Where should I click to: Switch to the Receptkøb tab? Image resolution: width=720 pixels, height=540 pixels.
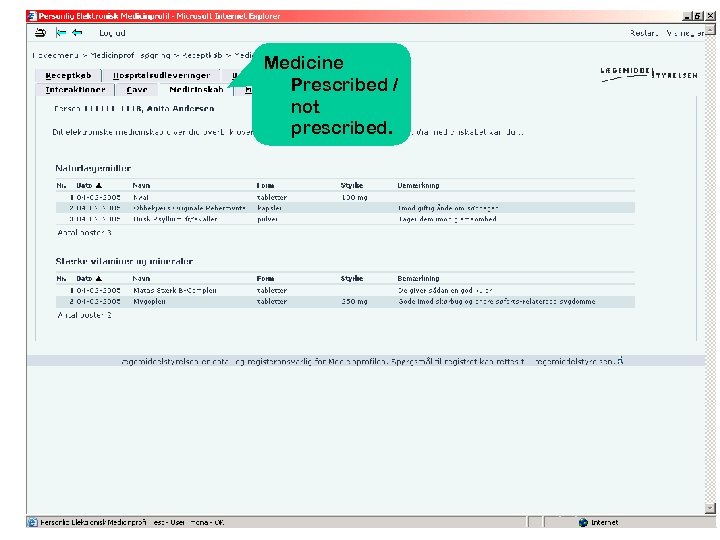coord(68,76)
